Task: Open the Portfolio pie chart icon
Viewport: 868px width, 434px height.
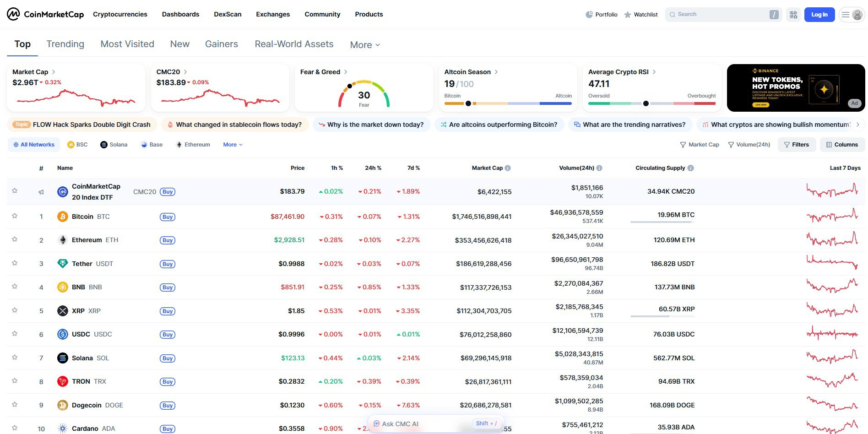Action: click(589, 15)
